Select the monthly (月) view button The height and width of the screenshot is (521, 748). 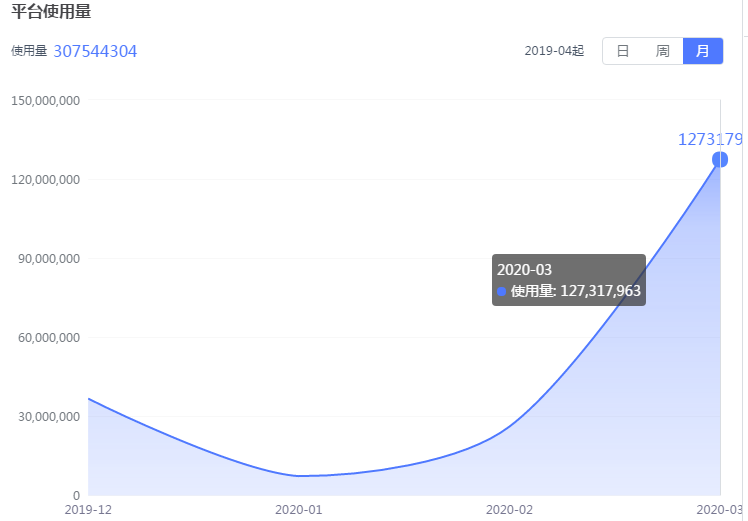click(702, 51)
